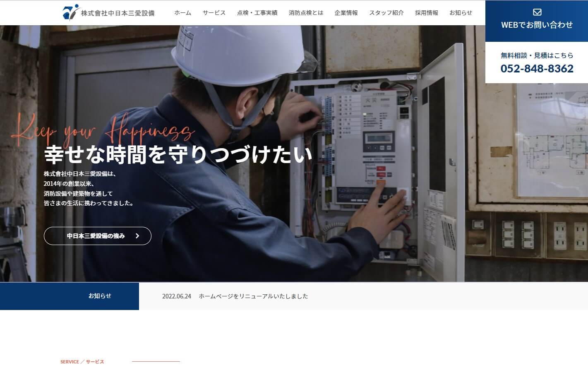Click the arrow chevron in 中日本三愛設備の強み button
Screen dimensions: 588x375
[x=137, y=236]
